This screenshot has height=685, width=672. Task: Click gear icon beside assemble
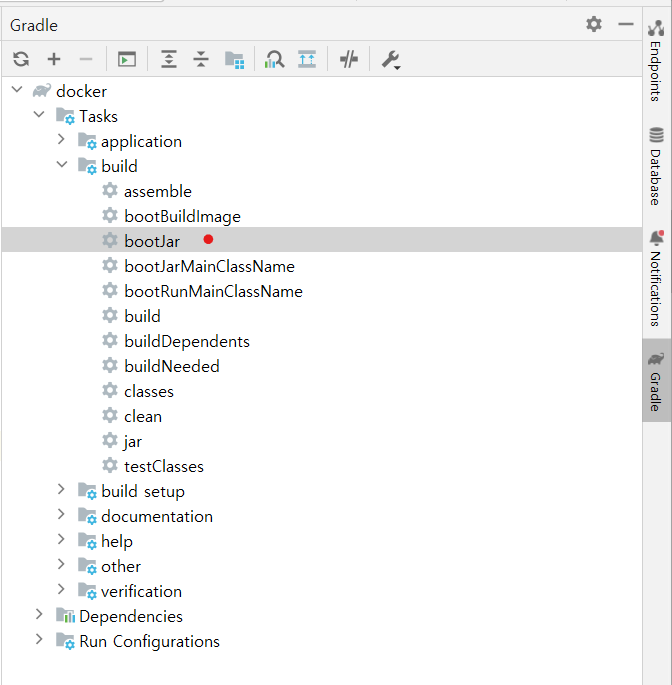click(x=110, y=190)
